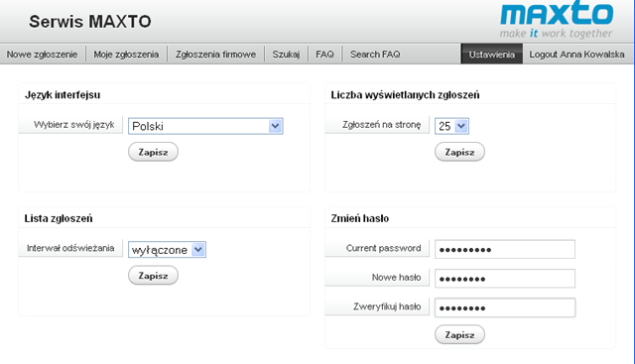Open the Zgłoszeń na stronę dropdown
Image resolution: width=635 pixels, height=364 pixels.
pyautogui.click(x=451, y=126)
